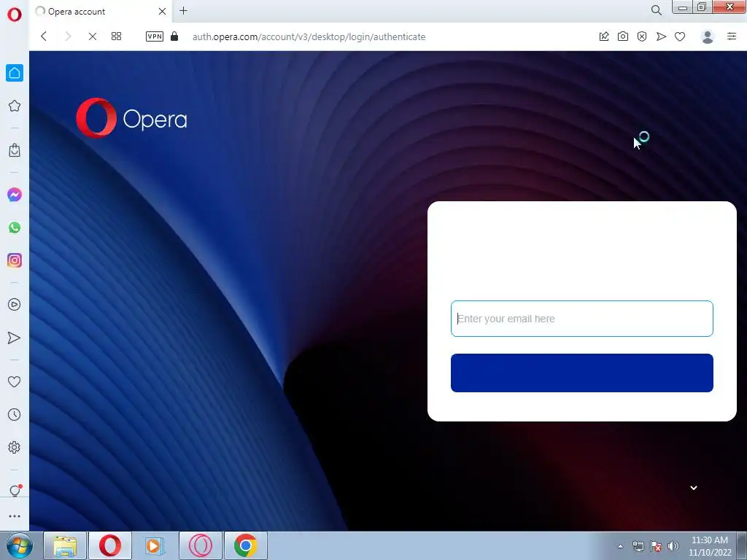Open the Opera account profile icon
The height and width of the screenshot is (560, 747).
pyautogui.click(x=708, y=36)
